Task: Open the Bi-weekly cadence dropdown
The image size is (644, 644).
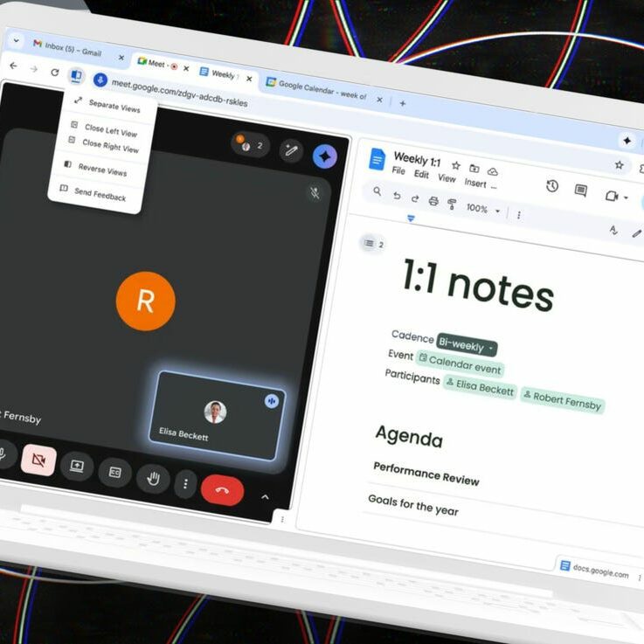Action: pos(466,344)
